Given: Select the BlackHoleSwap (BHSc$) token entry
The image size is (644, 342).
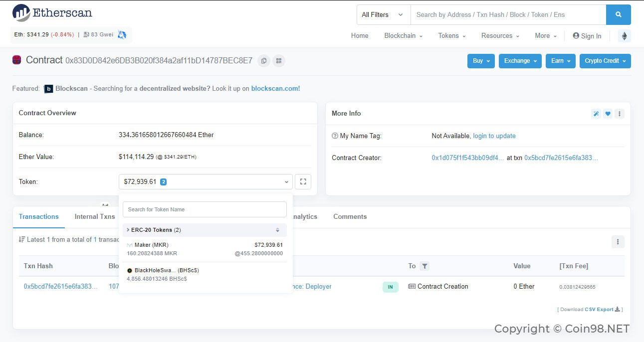Looking at the screenshot, I should (x=205, y=275).
